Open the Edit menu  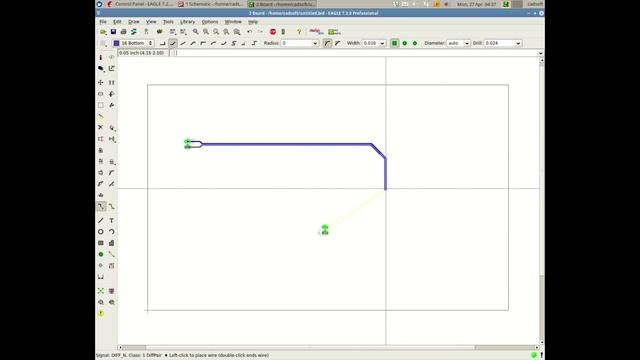pyautogui.click(x=117, y=22)
